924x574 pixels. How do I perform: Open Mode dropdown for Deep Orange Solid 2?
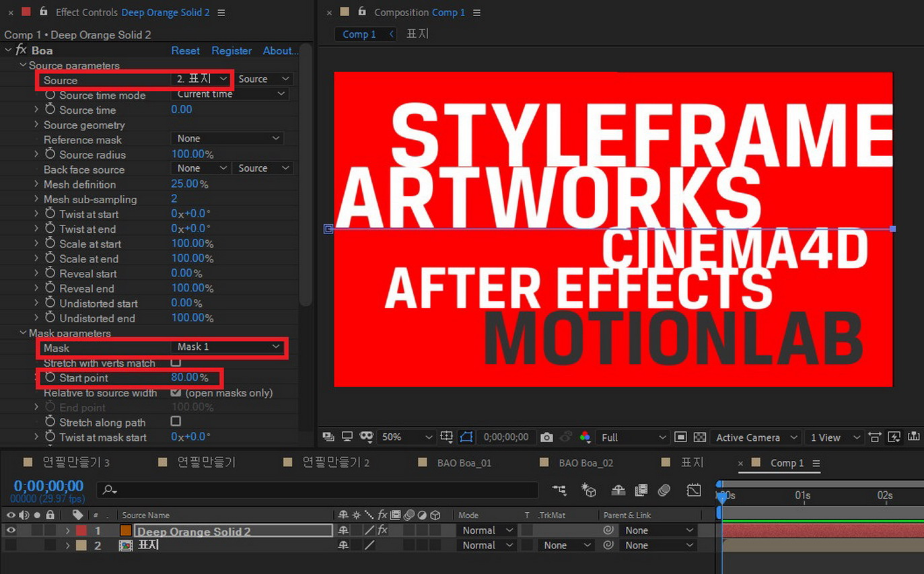pos(487,530)
